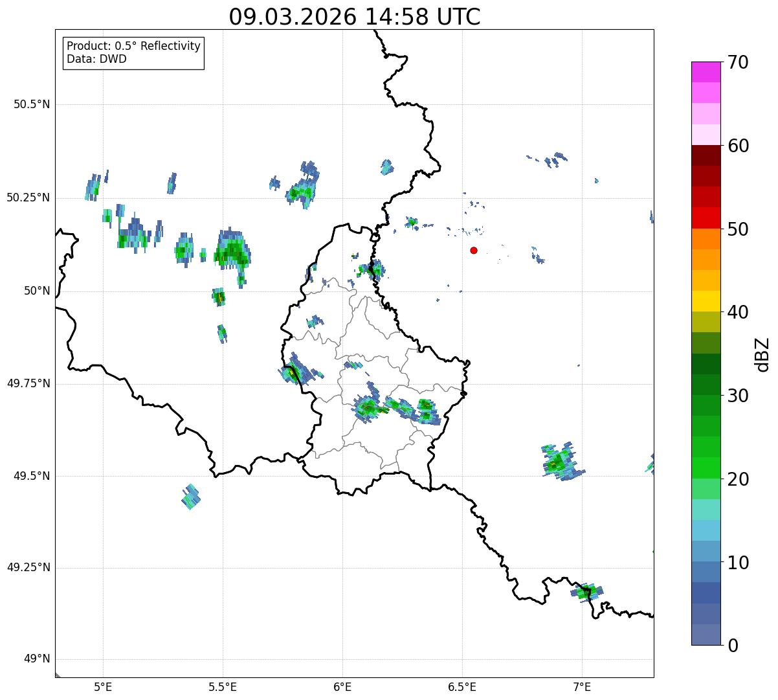Click the isolated radar echo near 5.35°E, 49.45°N
The width and height of the screenshot is (778, 700).
pyautogui.click(x=190, y=497)
